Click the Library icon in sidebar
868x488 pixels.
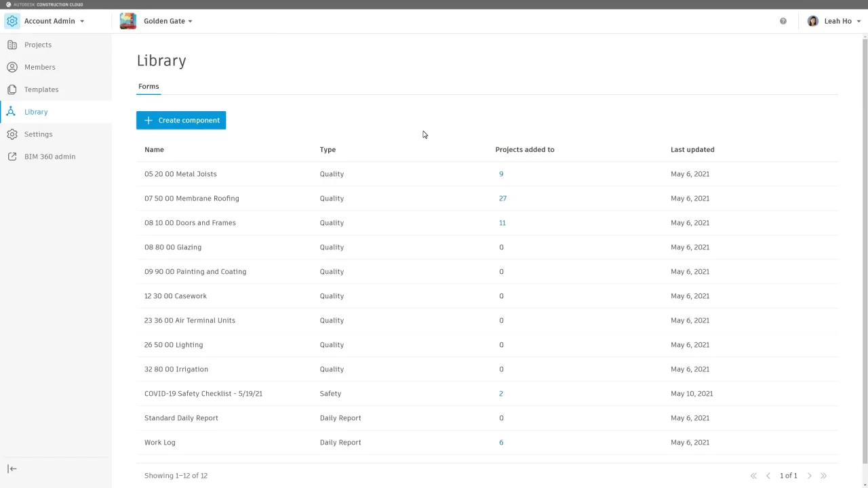click(12, 112)
